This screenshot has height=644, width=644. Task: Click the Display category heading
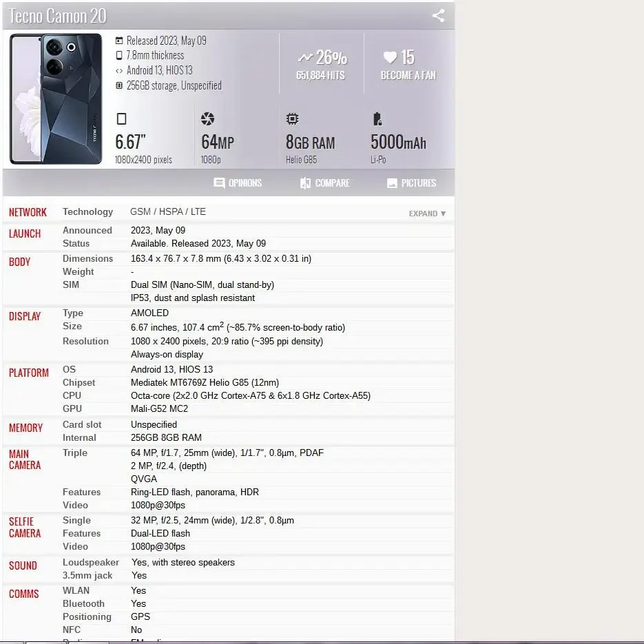[x=25, y=316]
